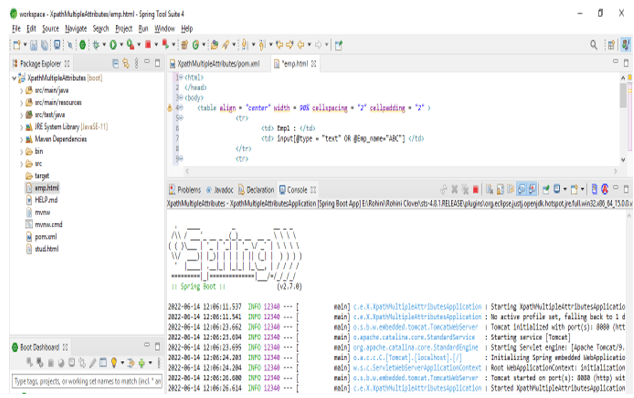Click the New Java Class icon
Image resolution: width=634 pixels, height=398 pixels.
coord(196,45)
